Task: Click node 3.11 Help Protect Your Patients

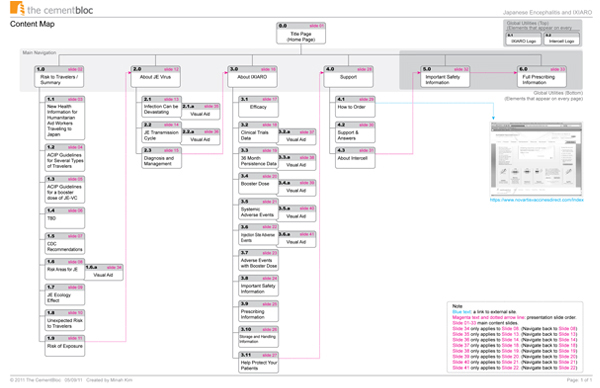Action: point(258,363)
